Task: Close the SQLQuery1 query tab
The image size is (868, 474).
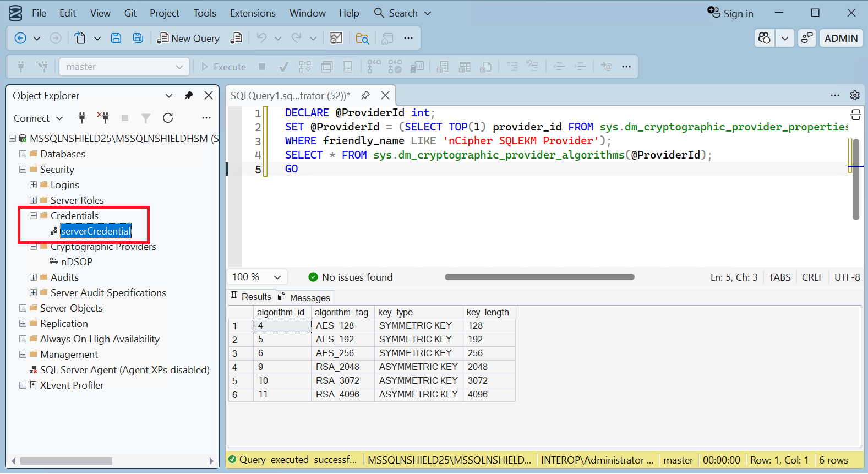Action: [385, 95]
